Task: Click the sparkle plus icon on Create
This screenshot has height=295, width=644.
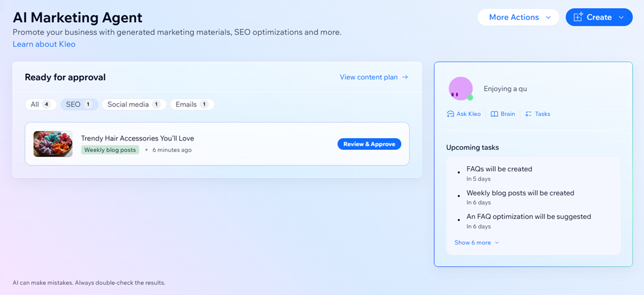Action: pyautogui.click(x=578, y=17)
